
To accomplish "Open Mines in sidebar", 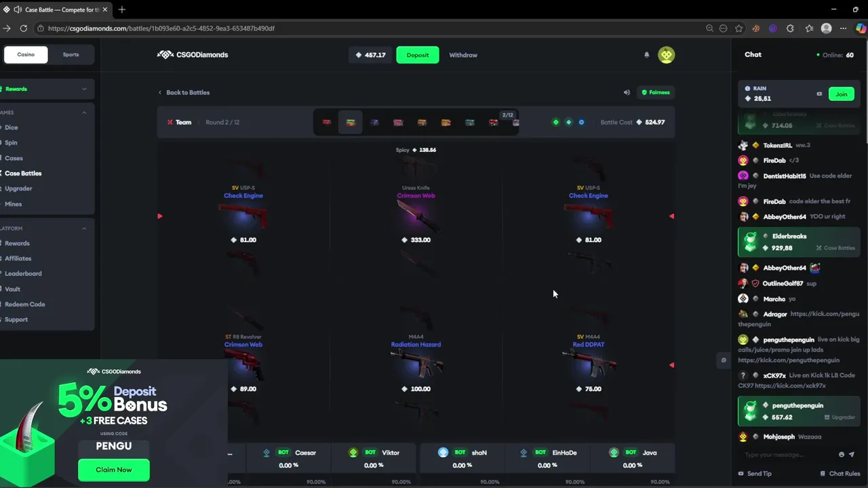I will coord(14,204).
